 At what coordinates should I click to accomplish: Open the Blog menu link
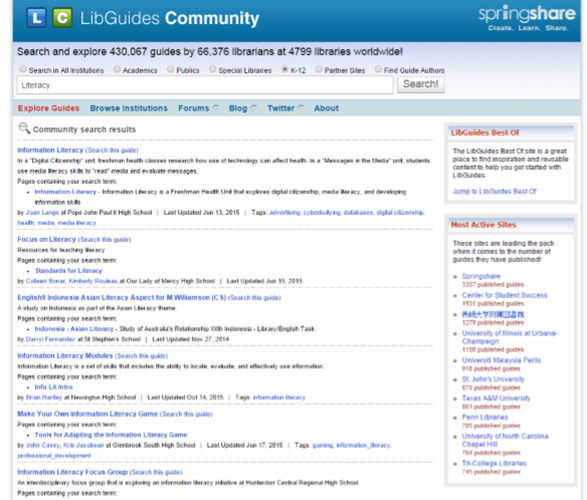point(238,108)
